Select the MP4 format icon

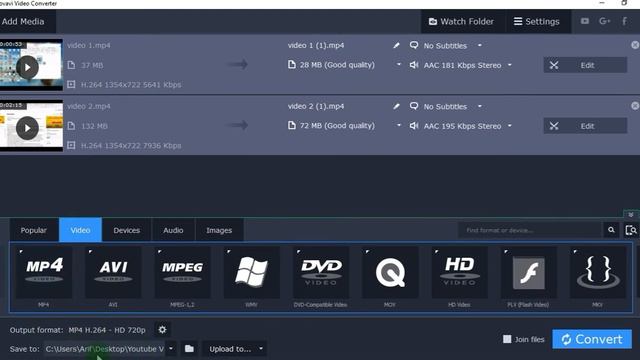pyautogui.click(x=44, y=273)
